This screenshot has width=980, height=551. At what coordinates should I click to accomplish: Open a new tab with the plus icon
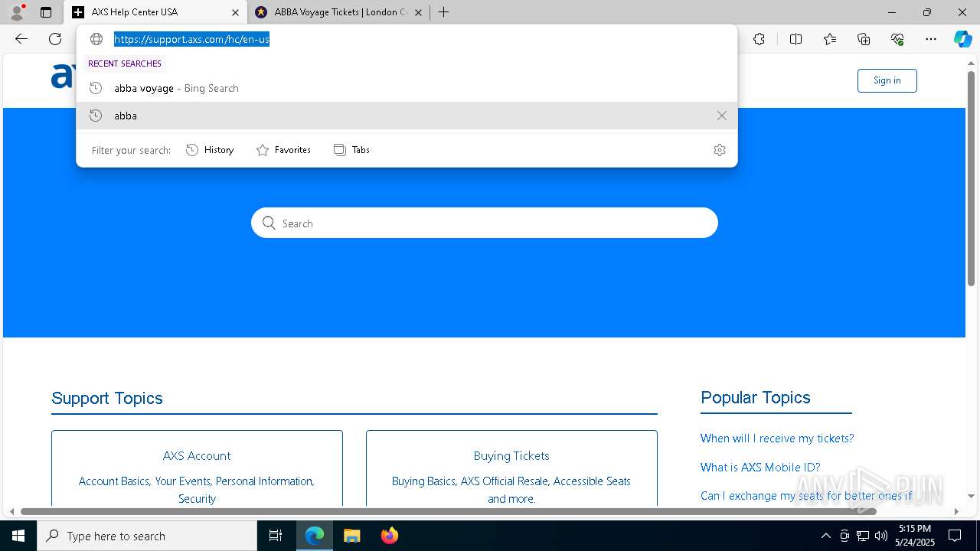point(443,12)
